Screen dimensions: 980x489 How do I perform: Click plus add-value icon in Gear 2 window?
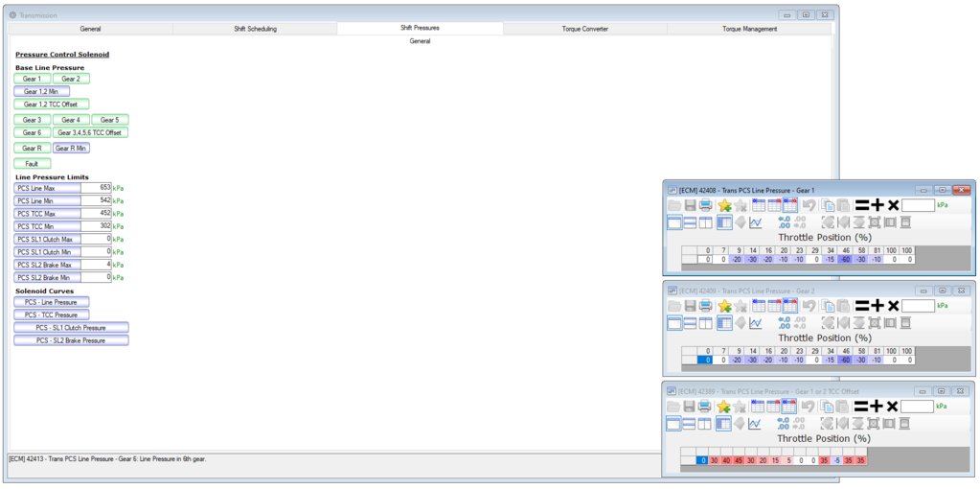coord(877,305)
